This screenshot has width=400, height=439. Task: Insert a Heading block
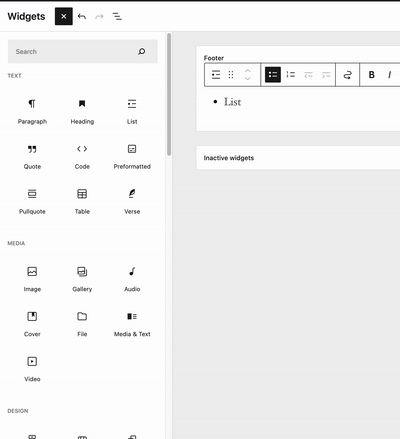coord(82,112)
